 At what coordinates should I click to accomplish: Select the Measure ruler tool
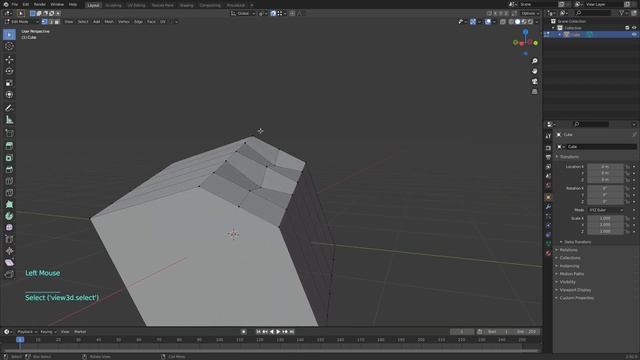click(x=9, y=120)
